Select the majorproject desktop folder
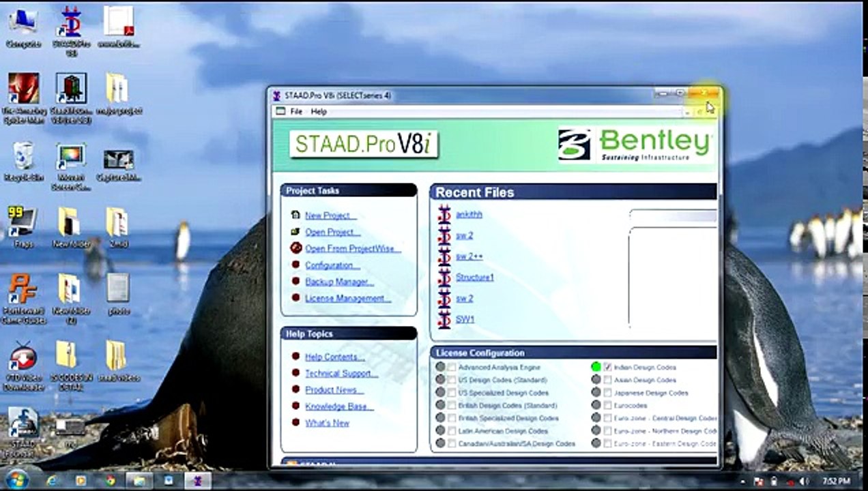Screen dimensions: 868x491 coord(119,94)
